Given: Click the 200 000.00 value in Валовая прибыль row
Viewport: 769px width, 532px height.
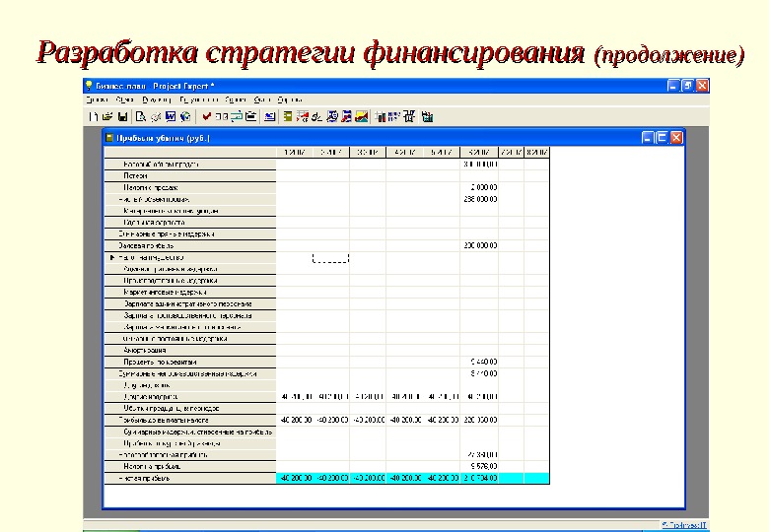Looking at the screenshot, I should 480,246.
